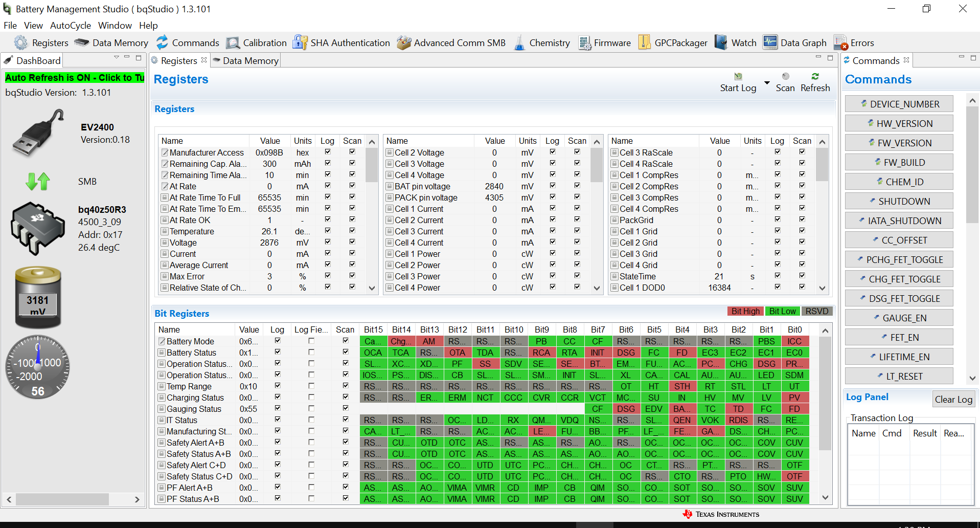This screenshot has height=528, width=980.
Task: Click the Bit High red legend swatch
Action: 745,311
